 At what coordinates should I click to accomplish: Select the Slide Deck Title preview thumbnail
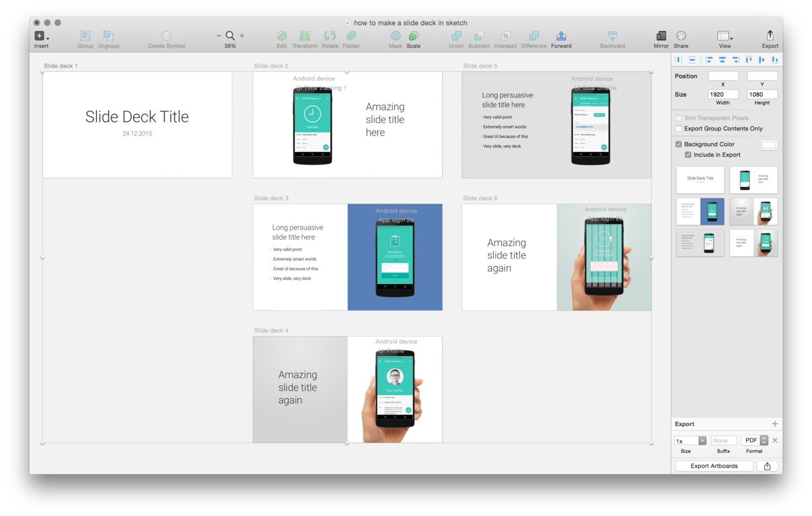tap(700, 180)
